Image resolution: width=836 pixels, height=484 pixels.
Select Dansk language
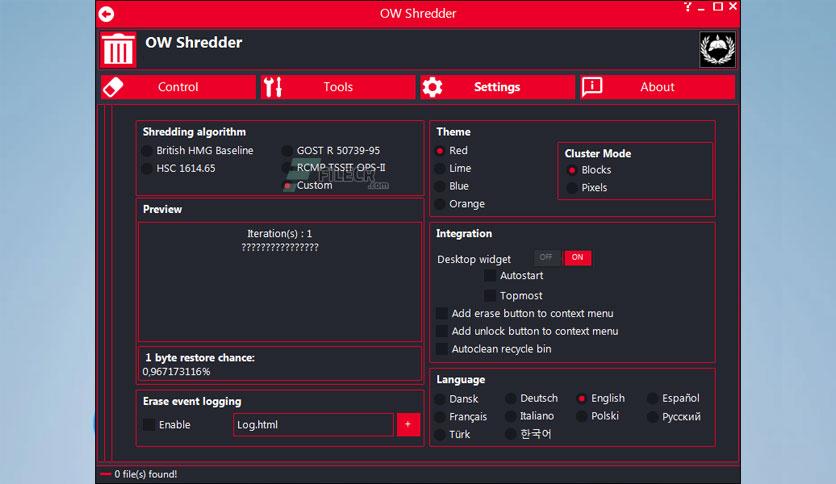tap(457, 399)
